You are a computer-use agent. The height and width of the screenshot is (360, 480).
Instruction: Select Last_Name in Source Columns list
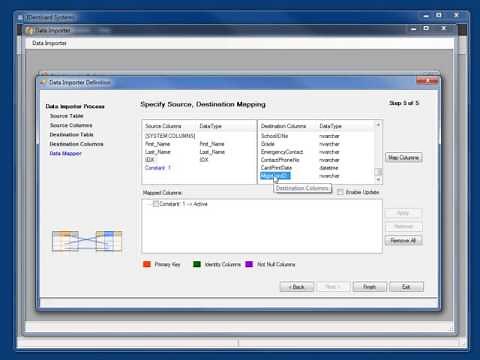(x=158, y=152)
